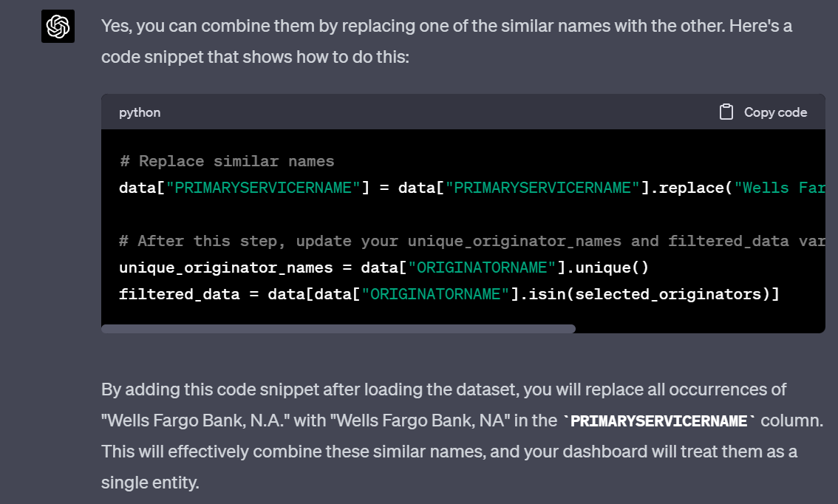This screenshot has width=838, height=504.
Task: Click the data["PRIMARYSERVICERNAME"] replace line
Action: tap(472, 188)
